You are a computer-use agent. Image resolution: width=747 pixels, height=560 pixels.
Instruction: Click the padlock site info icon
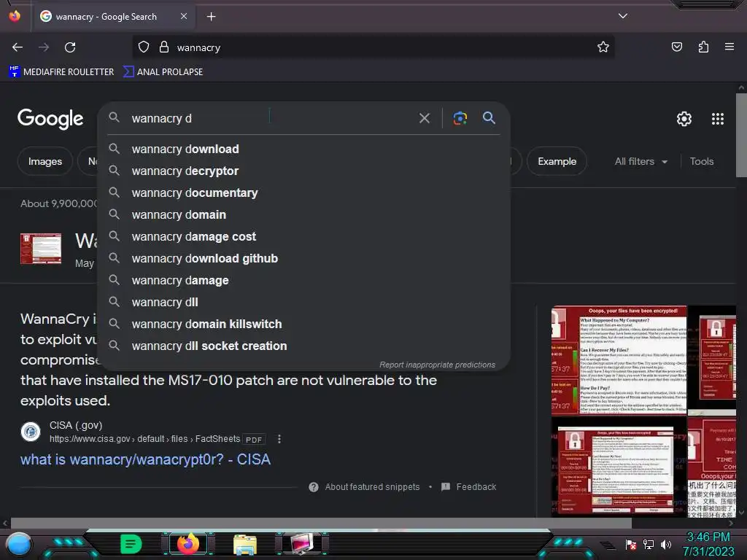coord(164,47)
